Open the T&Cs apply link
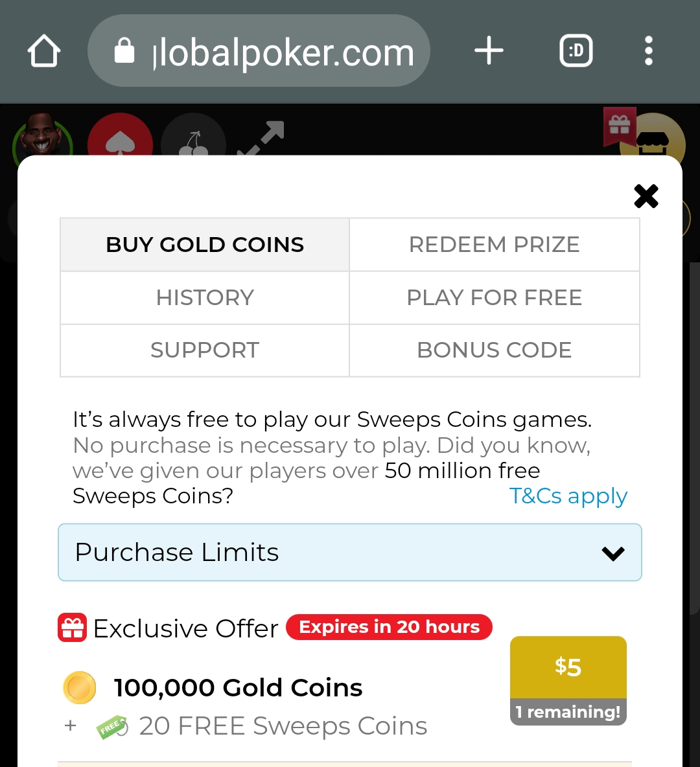700x767 pixels. pyautogui.click(x=568, y=496)
